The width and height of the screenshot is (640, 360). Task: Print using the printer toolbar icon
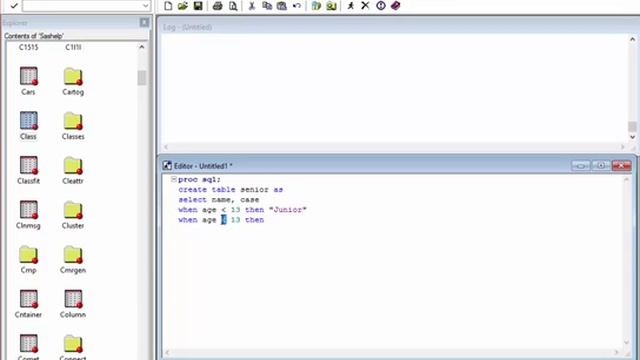tap(218, 6)
